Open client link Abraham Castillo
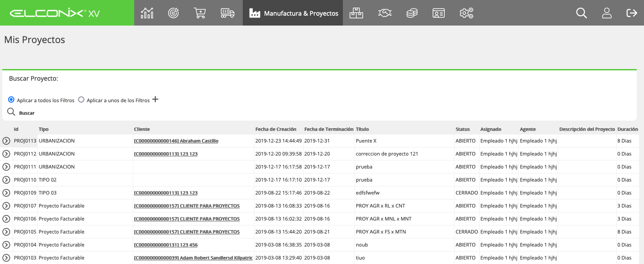Screen dimensions: 644x264 (176, 141)
